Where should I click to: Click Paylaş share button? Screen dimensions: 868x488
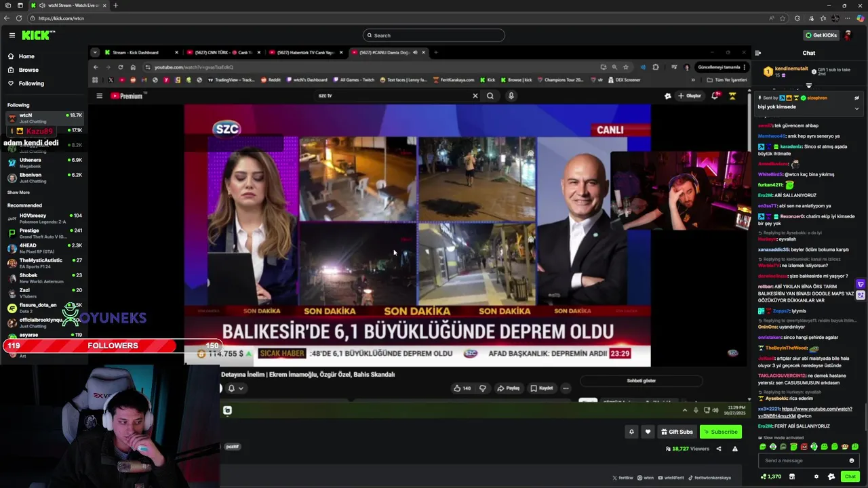tap(509, 388)
